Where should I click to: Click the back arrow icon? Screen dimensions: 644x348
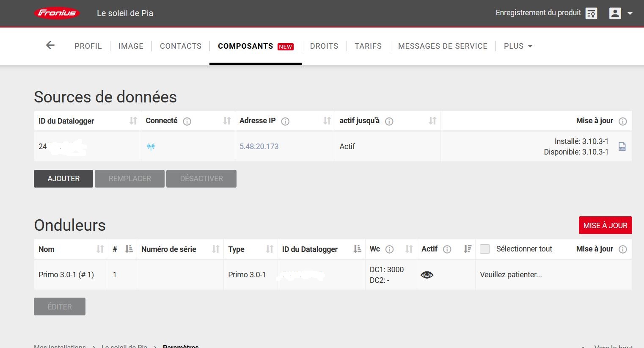[x=50, y=45]
